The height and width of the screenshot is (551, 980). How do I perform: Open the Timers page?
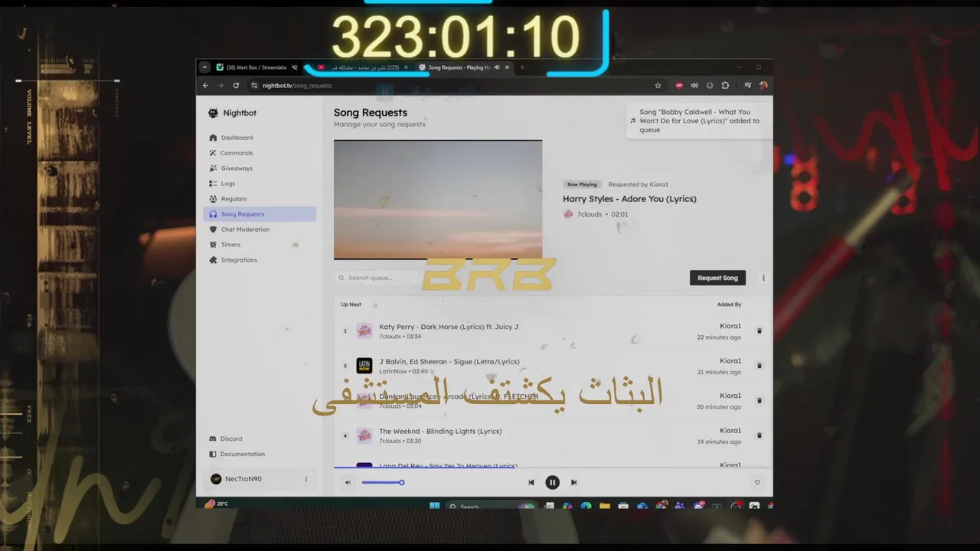pos(260,245)
